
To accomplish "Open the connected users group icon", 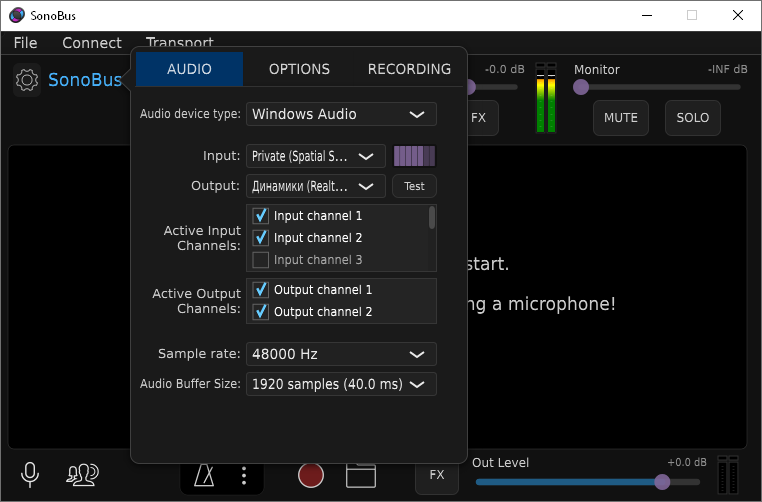I will [x=82, y=474].
